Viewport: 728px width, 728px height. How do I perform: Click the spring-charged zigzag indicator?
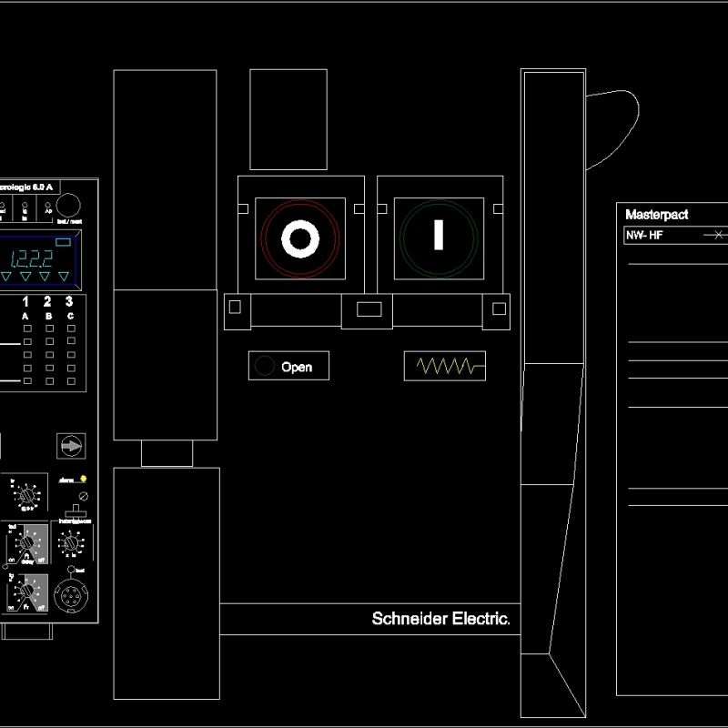point(446,365)
